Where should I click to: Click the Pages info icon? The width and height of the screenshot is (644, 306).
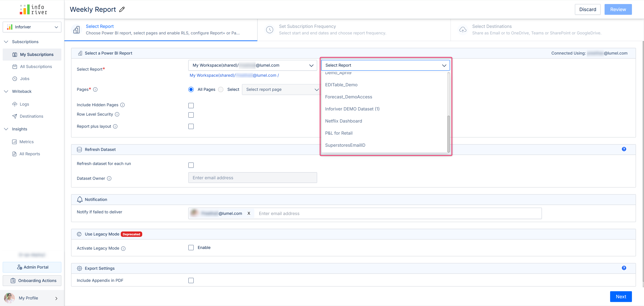tap(95, 90)
